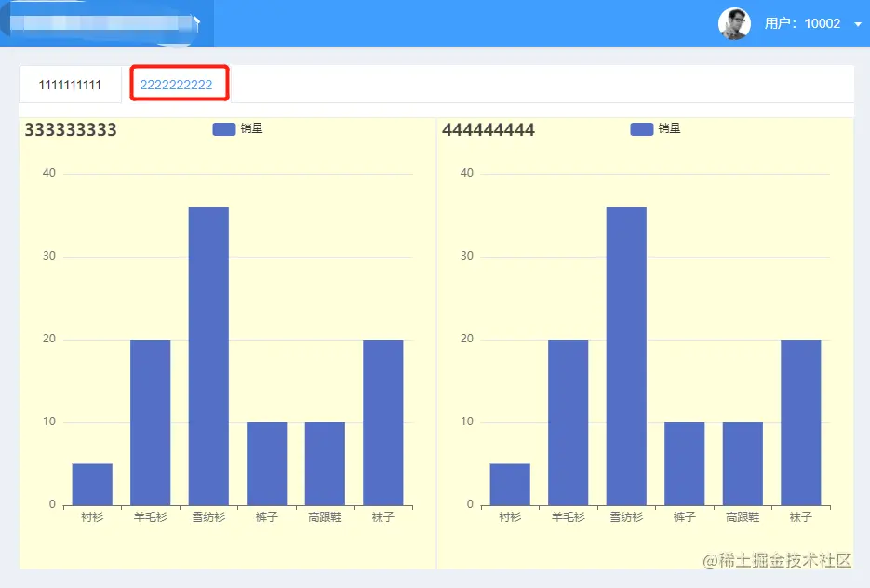Click the user 10002 label
870x588 pixels.
click(802, 23)
